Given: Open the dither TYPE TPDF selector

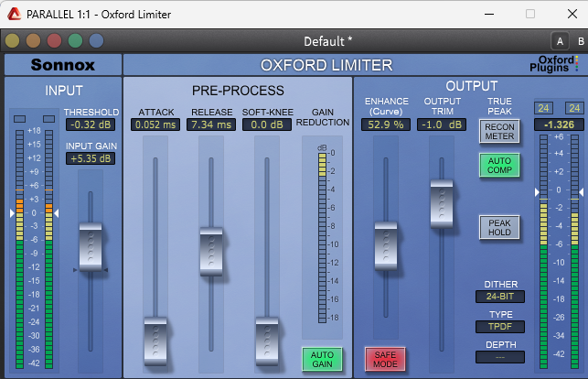Looking at the screenshot, I should pyautogui.click(x=500, y=327).
